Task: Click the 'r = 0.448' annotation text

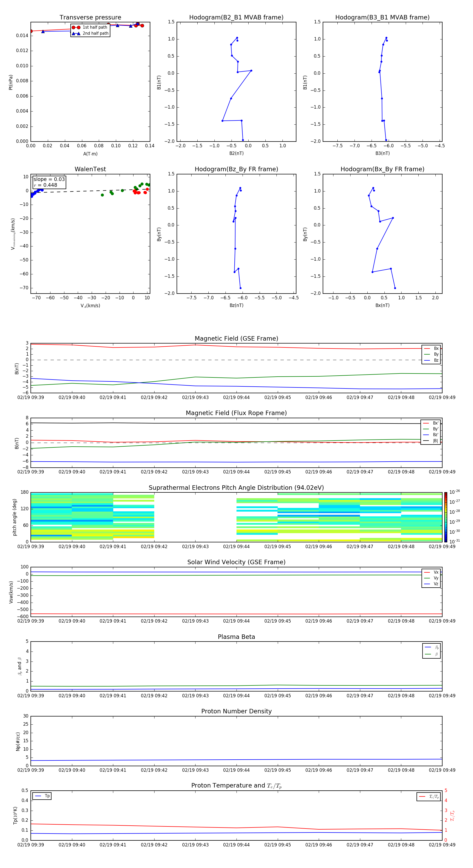Action: (45, 185)
